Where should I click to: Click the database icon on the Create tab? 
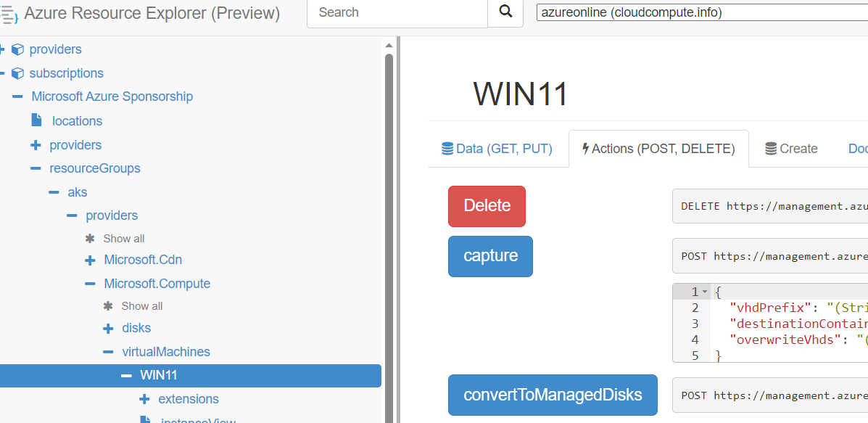[771, 149]
